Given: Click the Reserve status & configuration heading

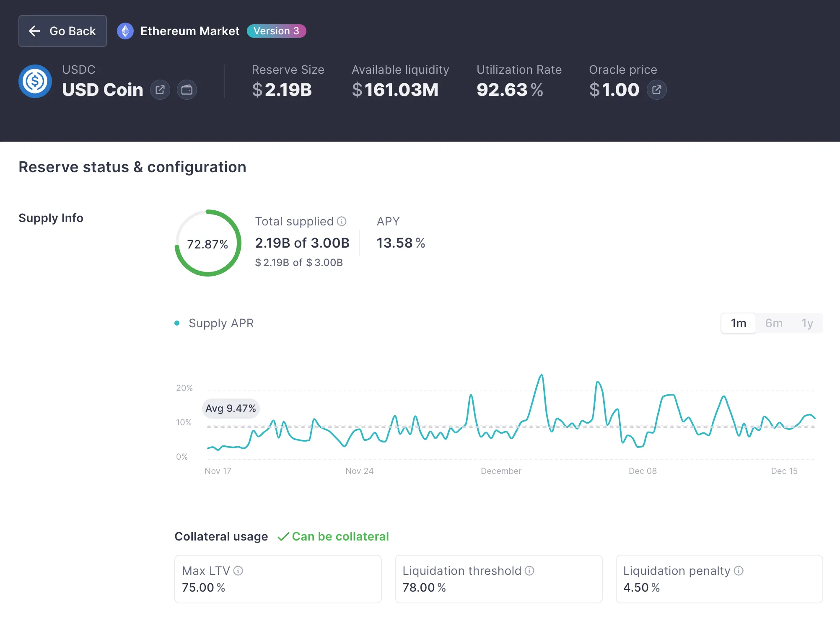Looking at the screenshot, I should click(x=132, y=167).
